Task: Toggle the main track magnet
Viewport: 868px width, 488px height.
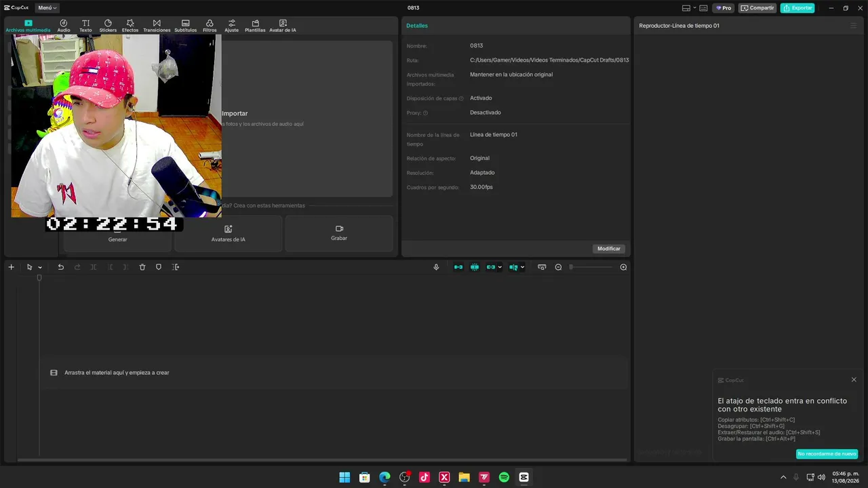Action: click(458, 267)
